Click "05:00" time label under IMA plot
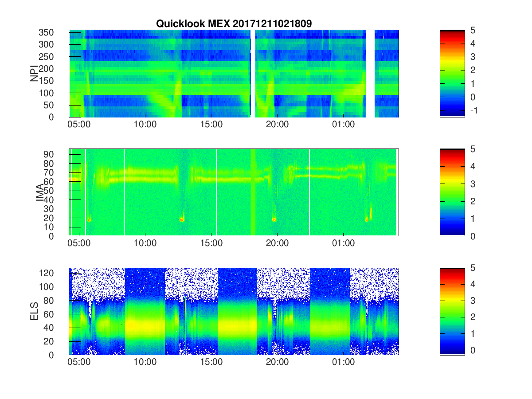The height and width of the screenshot is (399, 532). click(79, 243)
